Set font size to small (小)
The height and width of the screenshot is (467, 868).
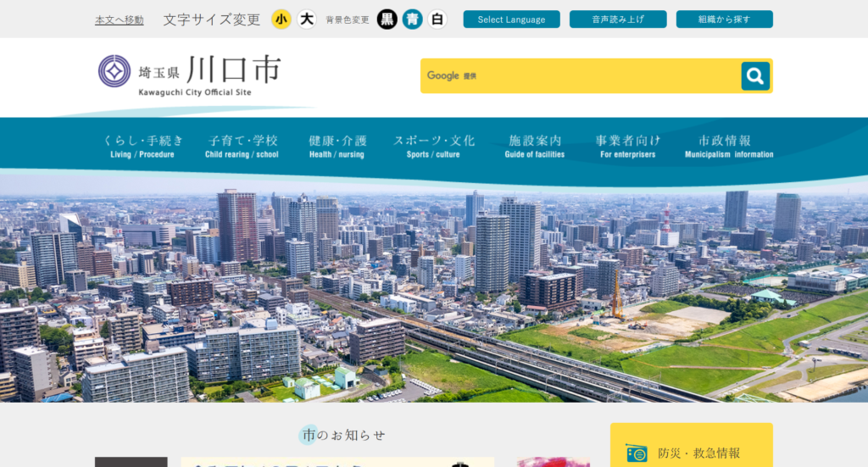point(281,19)
